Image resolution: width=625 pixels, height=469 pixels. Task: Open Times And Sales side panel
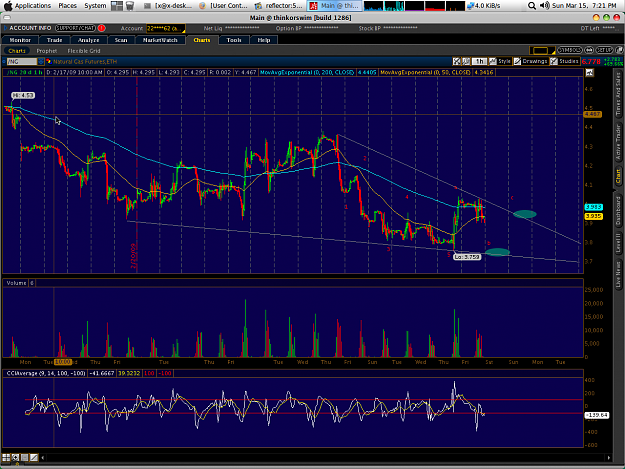[x=618, y=94]
